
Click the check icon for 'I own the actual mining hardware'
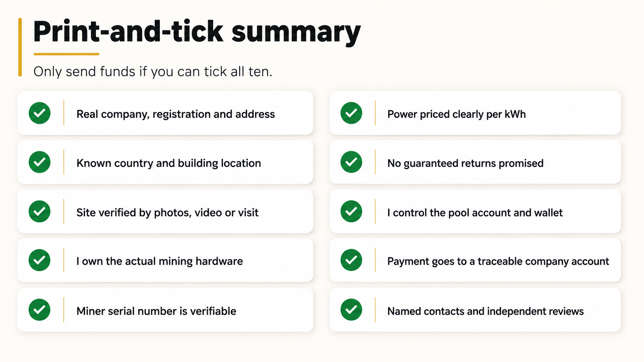(40, 260)
